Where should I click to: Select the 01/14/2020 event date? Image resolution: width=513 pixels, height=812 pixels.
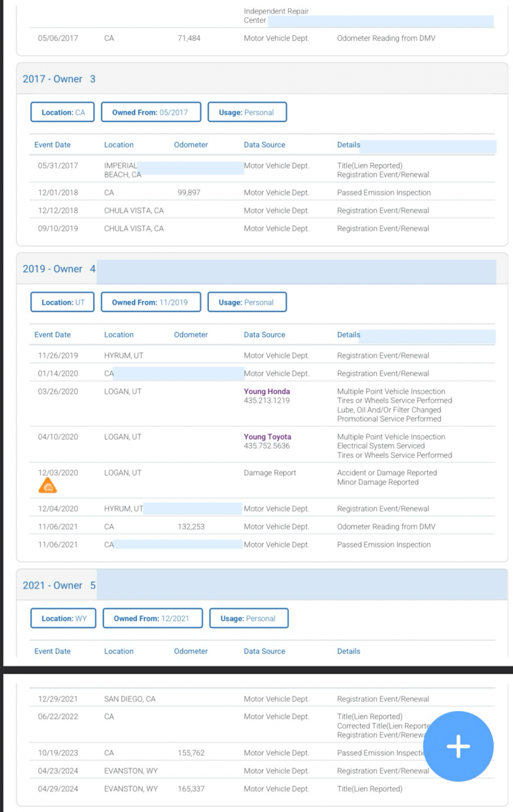(x=58, y=374)
